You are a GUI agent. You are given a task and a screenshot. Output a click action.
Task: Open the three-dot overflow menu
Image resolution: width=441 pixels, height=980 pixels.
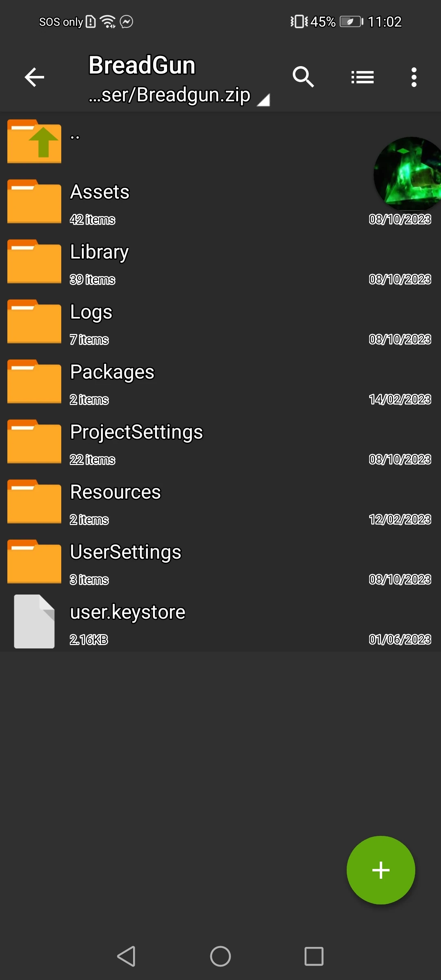point(414,77)
